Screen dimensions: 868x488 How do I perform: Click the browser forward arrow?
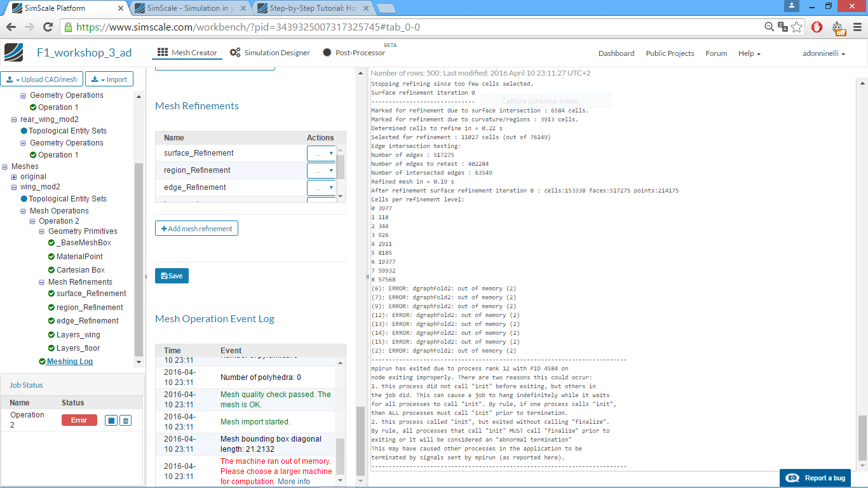click(x=29, y=27)
